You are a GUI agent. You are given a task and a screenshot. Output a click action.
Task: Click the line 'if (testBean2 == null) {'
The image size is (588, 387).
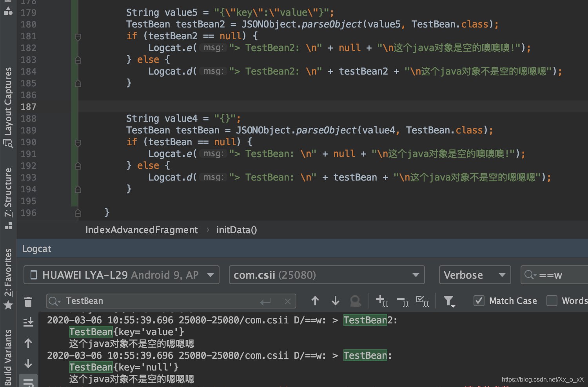192,36
